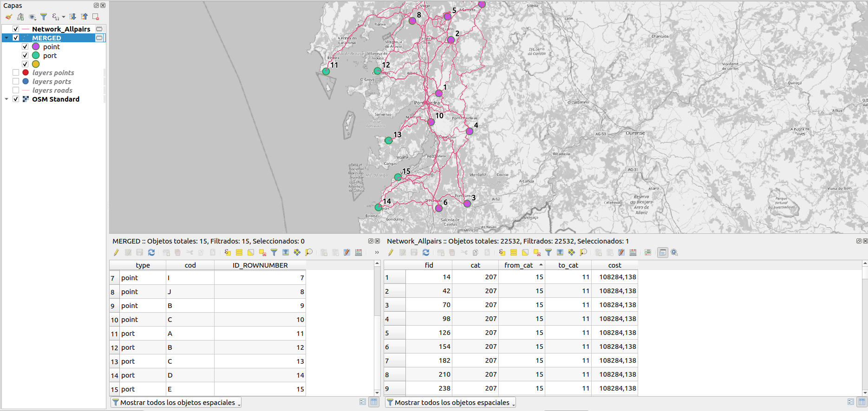Sort MERGED table by type column
The image size is (868, 411).
(143, 265)
